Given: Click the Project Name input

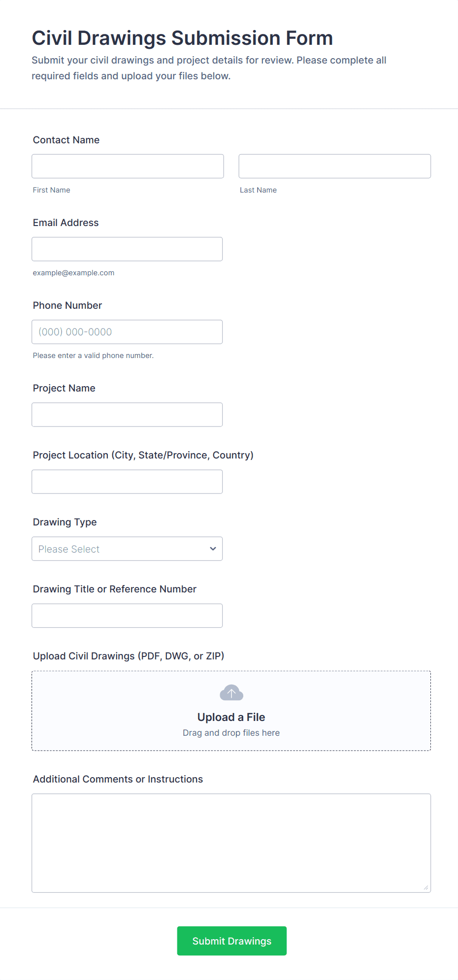Looking at the screenshot, I should [127, 415].
